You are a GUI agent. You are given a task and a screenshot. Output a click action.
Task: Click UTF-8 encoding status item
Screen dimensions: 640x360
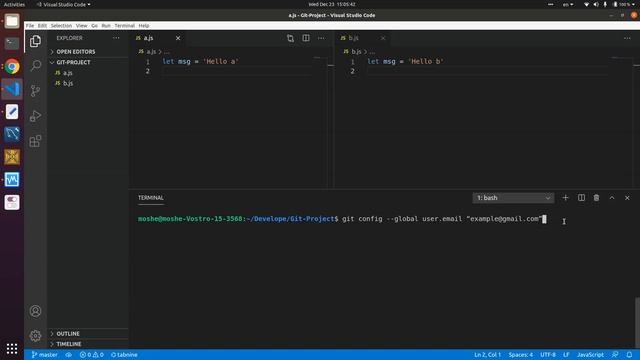[x=548, y=355]
